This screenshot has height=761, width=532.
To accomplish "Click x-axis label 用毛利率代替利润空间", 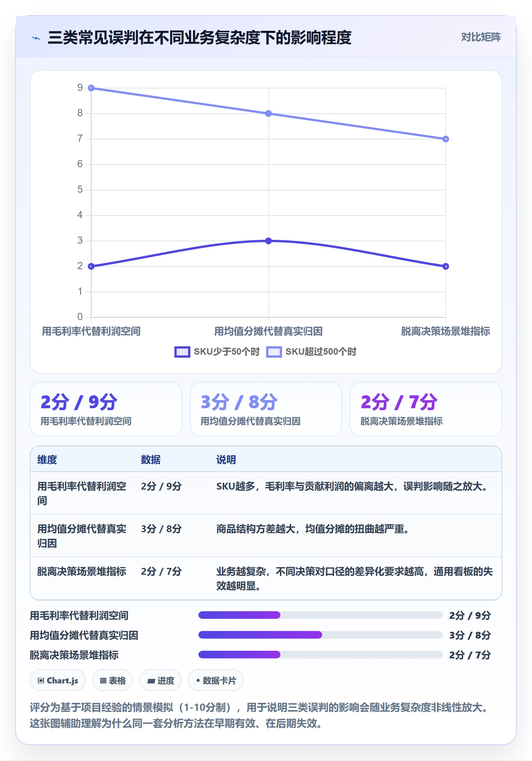I will tap(91, 331).
